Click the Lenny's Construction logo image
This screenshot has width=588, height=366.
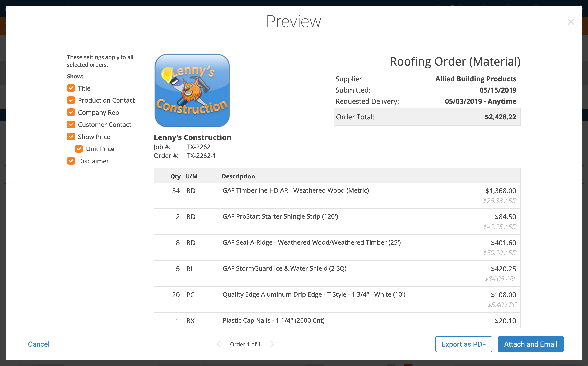pos(192,90)
